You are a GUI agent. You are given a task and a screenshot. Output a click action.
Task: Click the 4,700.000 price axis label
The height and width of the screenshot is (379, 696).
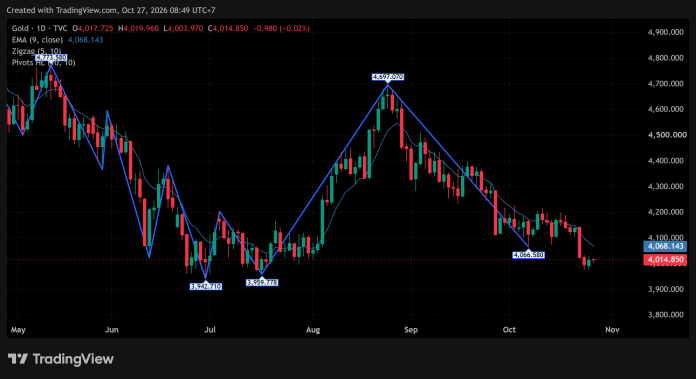[665, 83]
